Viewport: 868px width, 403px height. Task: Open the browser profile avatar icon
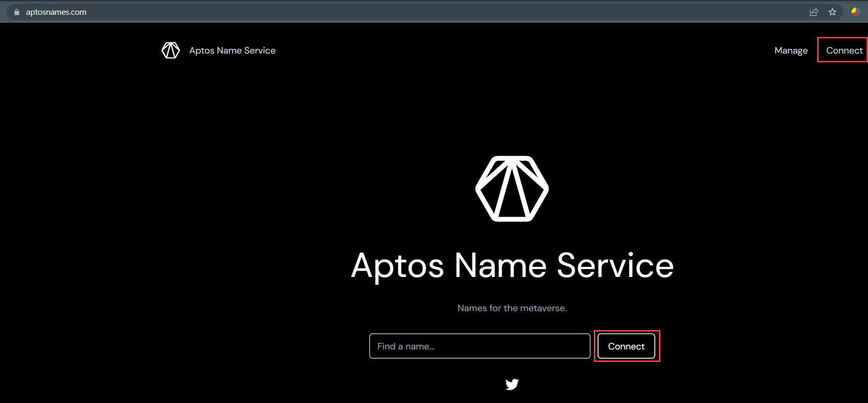[x=856, y=12]
